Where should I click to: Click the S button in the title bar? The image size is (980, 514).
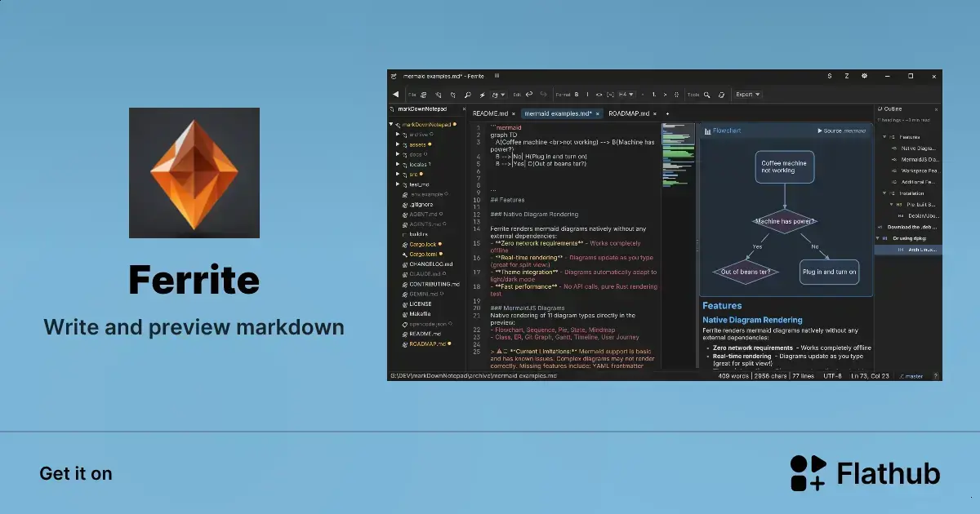[830, 76]
